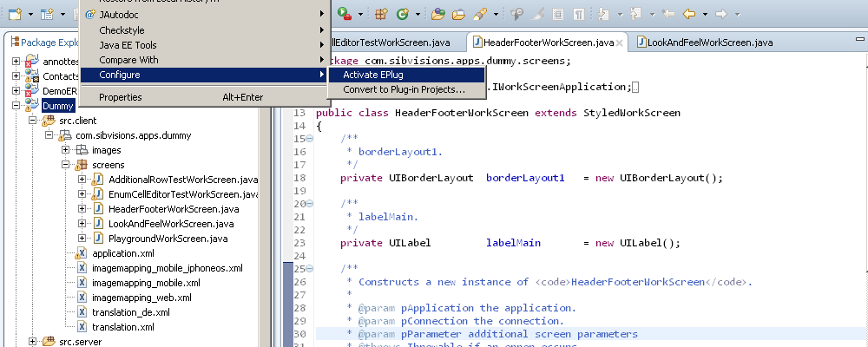Select the Package Explorer view tab
The height and width of the screenshot is (347, 868).
45,43
